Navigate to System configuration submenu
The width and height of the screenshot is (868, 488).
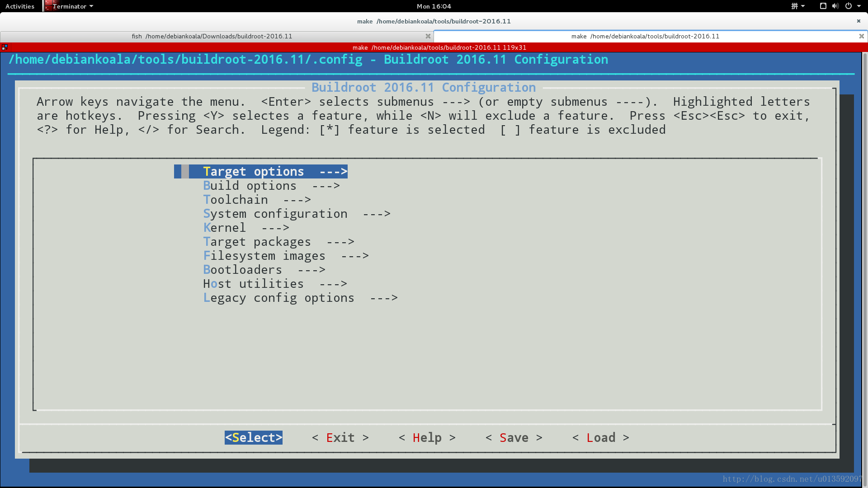point(297,213)
